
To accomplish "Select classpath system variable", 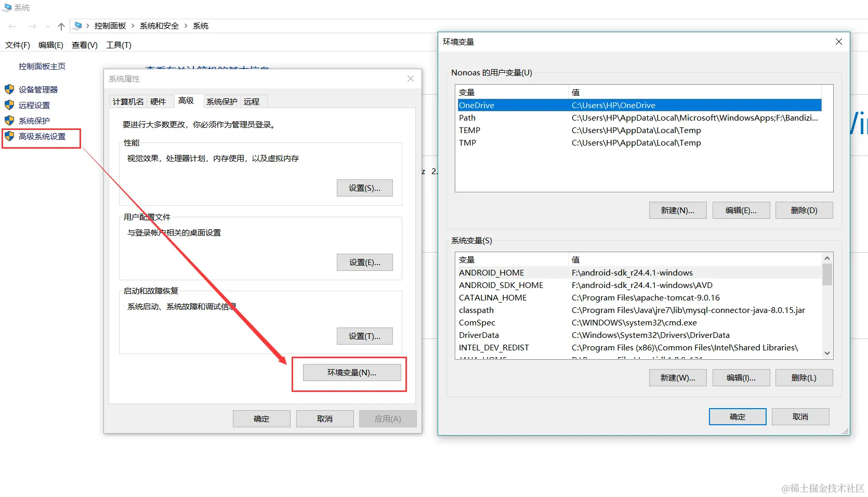I will point(639,310).
